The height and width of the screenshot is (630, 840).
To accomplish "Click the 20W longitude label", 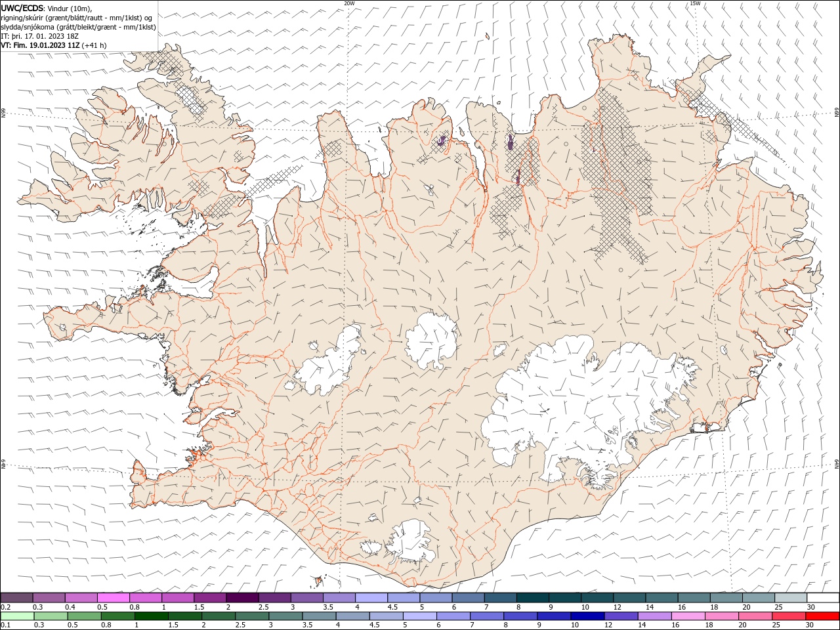I will click(x=349, y=3).
